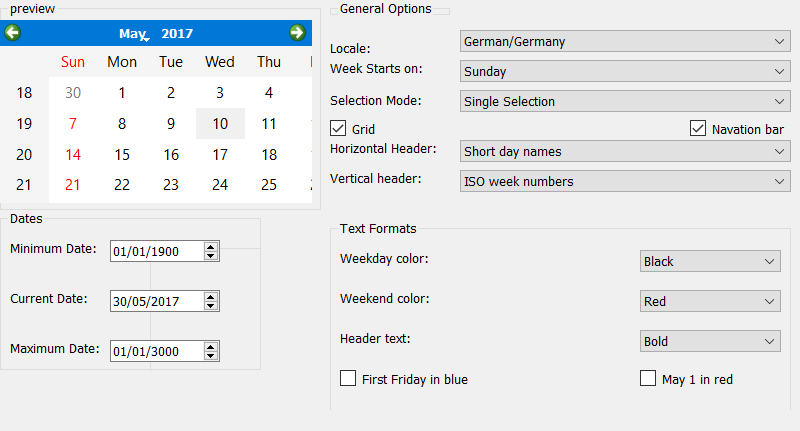The height and width of the screenshot is (431, 800).
Task: Increase Minimum Date using up stepper arrow
Action: (x=210, y=247)
